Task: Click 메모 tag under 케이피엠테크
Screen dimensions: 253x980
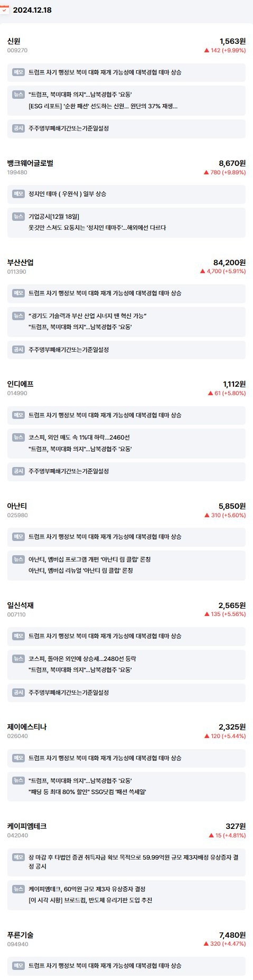Action: tap(18, 857)
